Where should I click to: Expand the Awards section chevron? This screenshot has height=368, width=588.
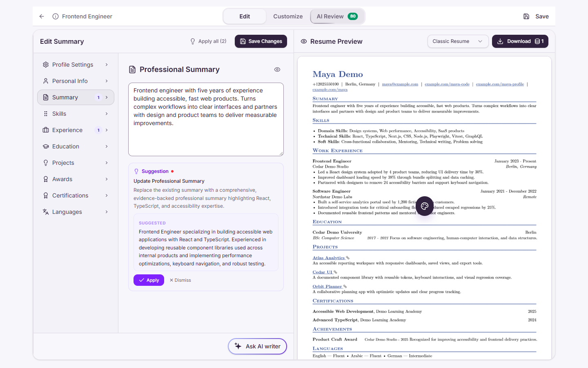[107, 179]
